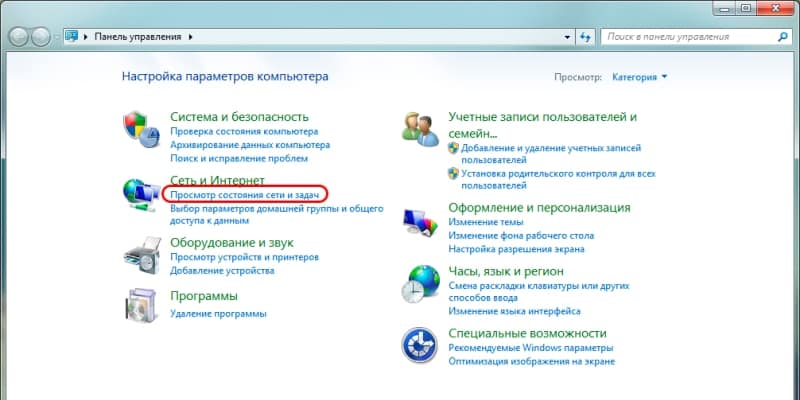
Task: Click the System and Security shield icon
Action: [x=141, y=129]
